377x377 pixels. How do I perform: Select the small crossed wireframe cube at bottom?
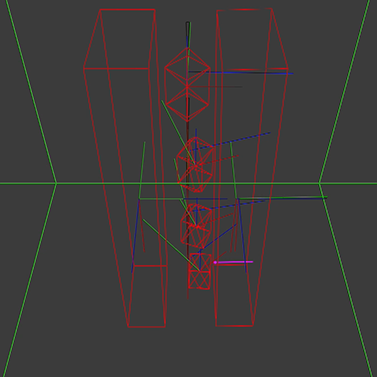(200, 271)
